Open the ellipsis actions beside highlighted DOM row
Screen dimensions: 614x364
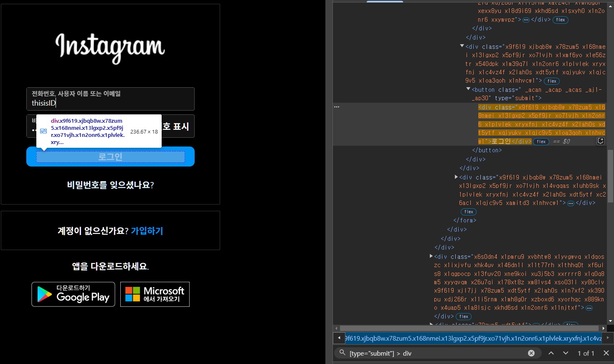coord(337,107)
